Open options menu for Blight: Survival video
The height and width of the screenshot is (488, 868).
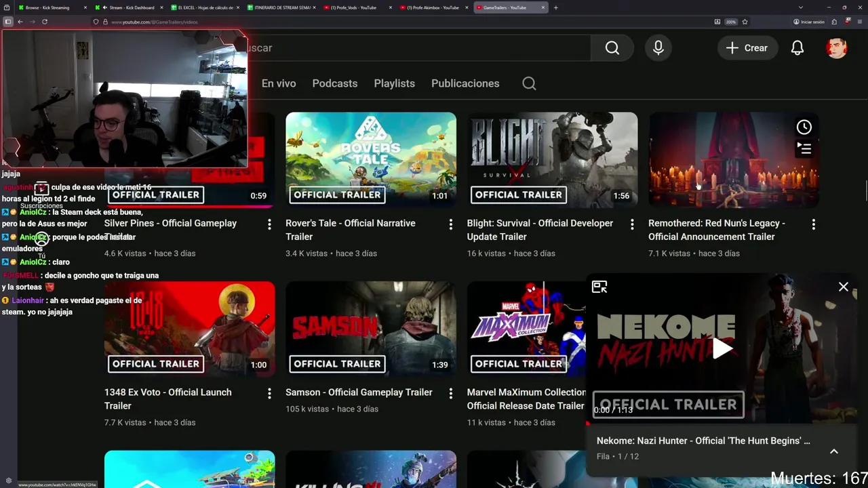pos(632,224)
